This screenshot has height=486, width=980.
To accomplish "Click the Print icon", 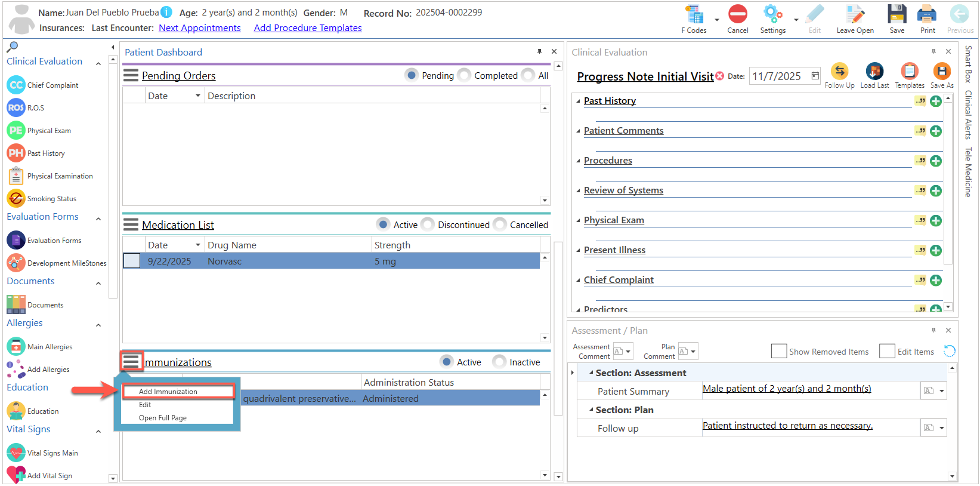I will click(928, 14).
